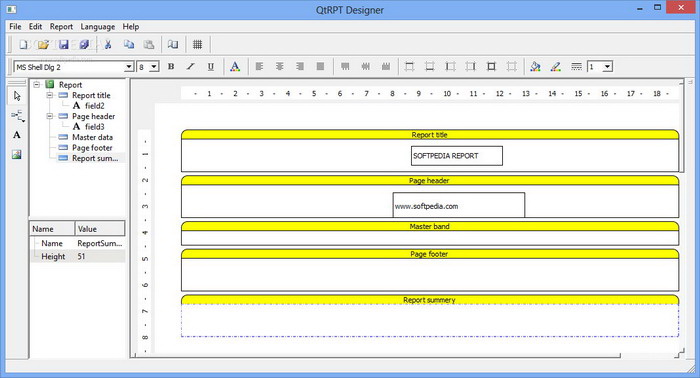Viewport: 700px width, 378px height.
Task: Select the picture insert tool
Action: point(17,154)
